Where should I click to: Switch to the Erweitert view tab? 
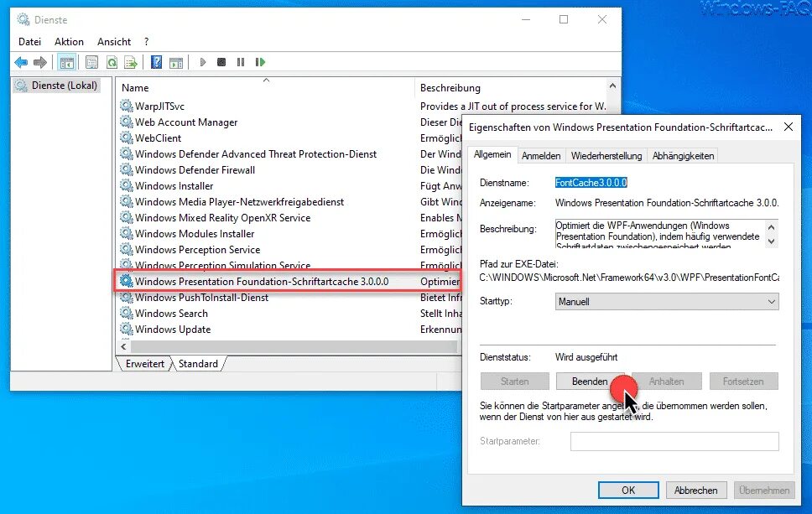[x=144, y=363]
